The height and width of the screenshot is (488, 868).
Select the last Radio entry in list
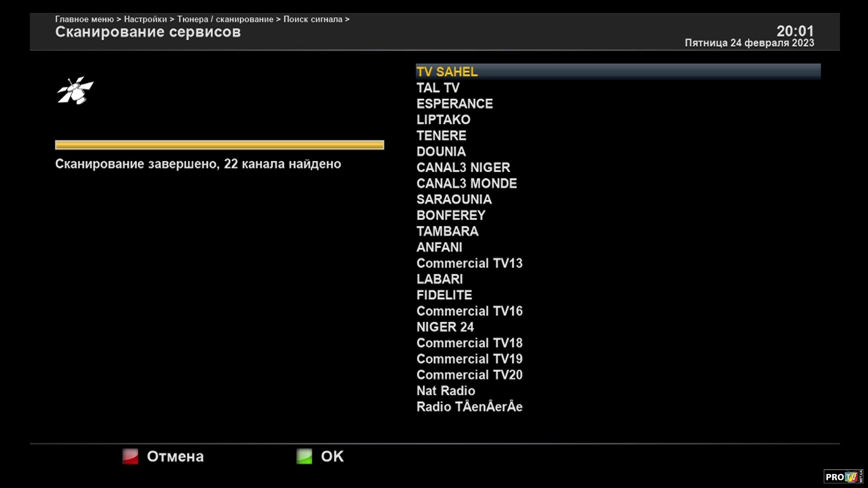coord(469,407)
